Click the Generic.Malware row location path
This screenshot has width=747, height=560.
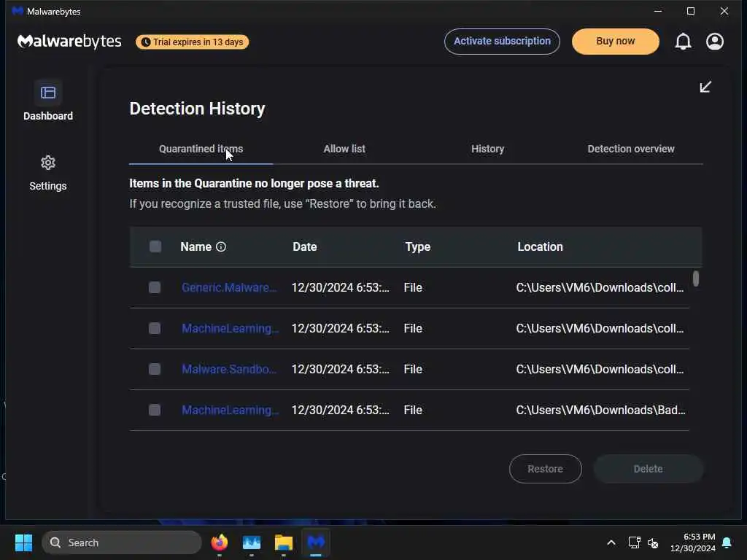[600, 287]
